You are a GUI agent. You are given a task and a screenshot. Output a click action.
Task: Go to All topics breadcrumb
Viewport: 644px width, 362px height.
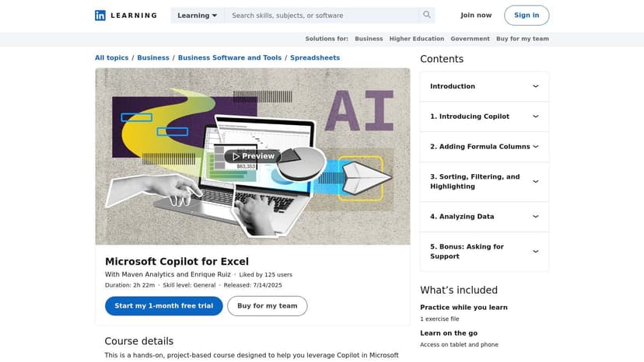(x=112, y=57)
